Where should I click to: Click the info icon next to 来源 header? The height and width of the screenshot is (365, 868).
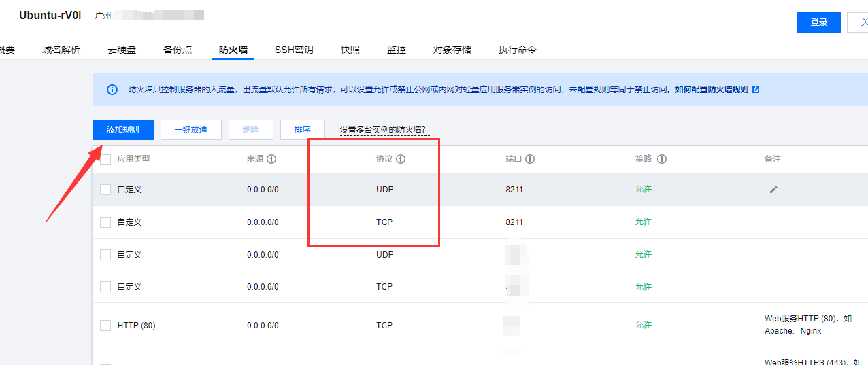pos(271,159)
